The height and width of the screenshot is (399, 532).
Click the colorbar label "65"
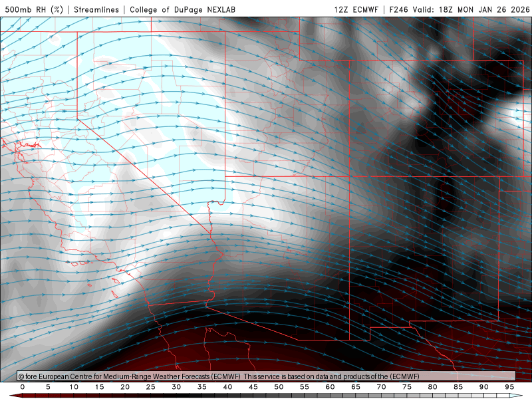tap(356, 387)
